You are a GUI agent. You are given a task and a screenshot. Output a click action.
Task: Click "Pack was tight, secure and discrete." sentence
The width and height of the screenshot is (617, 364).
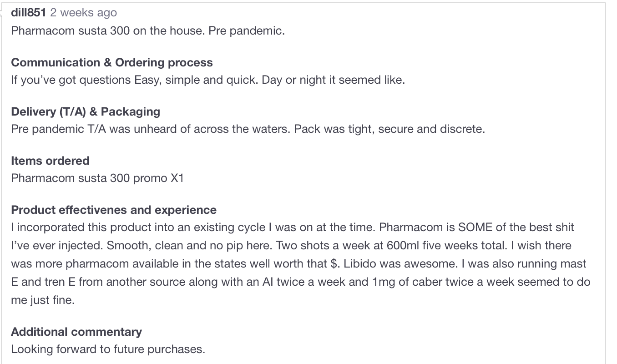pos(389,129)
